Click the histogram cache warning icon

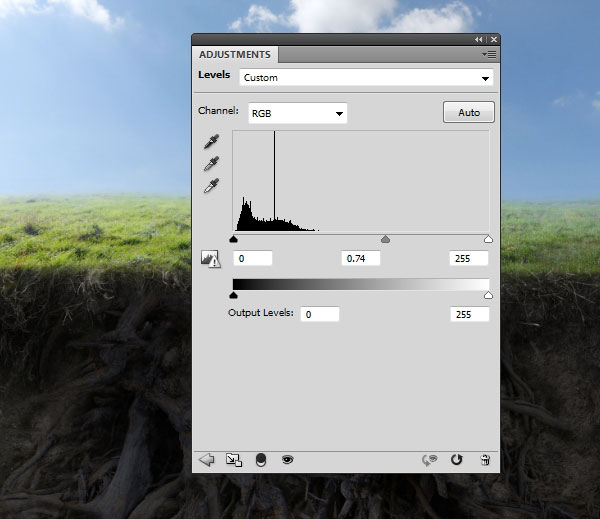coord(210,259)
